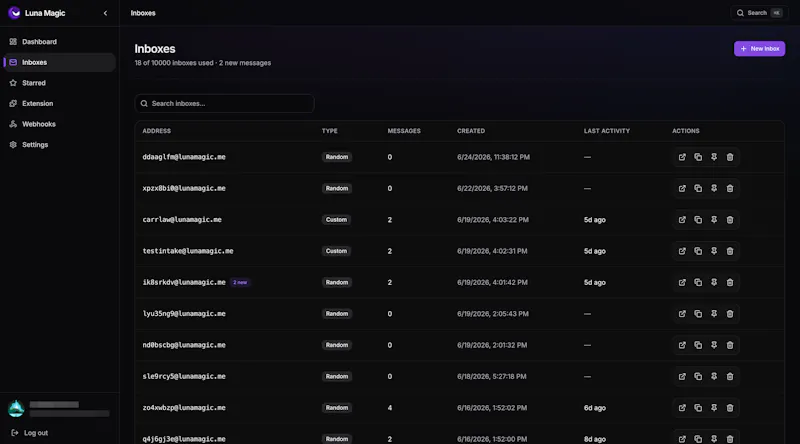Click '6/24/2026, 11:38:12 PM' created date
800x444 pixels.
click(493, 157)
